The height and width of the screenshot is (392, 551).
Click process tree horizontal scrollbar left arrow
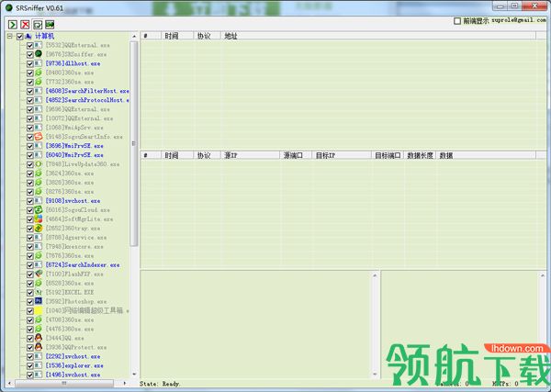coord(9,383)
